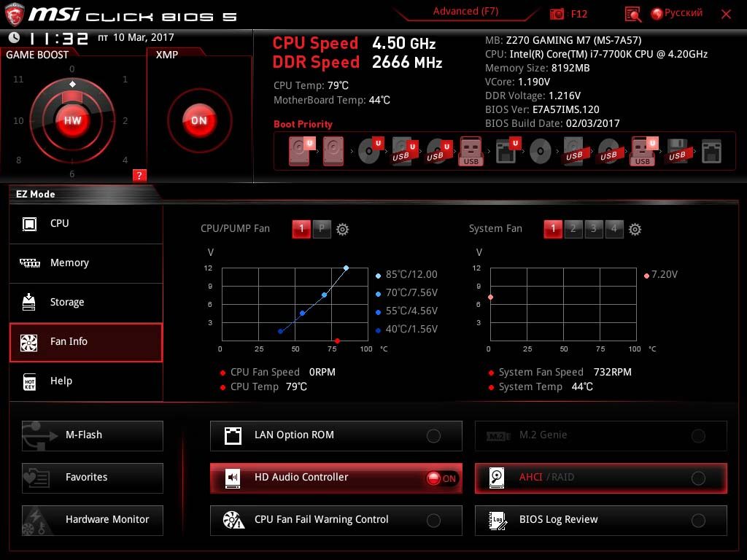Select System Fan button 1
Viewport: 747px width, 560px height.
[x=553, y=229]
